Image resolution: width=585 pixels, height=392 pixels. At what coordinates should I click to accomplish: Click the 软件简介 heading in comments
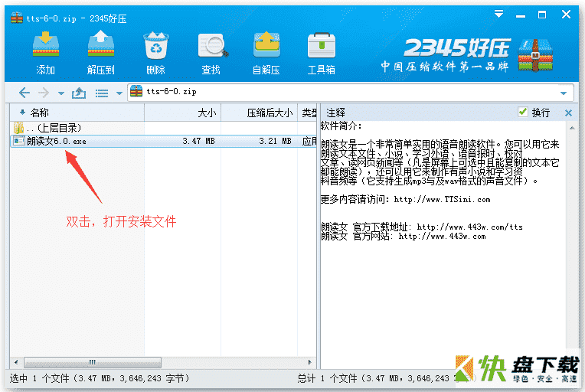[341, 126]
